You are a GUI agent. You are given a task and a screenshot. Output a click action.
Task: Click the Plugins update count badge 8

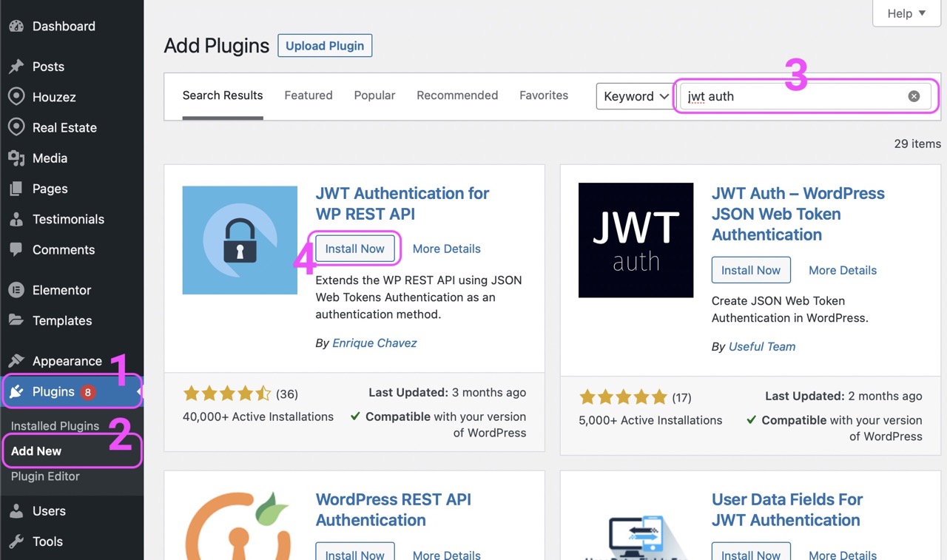88,392
